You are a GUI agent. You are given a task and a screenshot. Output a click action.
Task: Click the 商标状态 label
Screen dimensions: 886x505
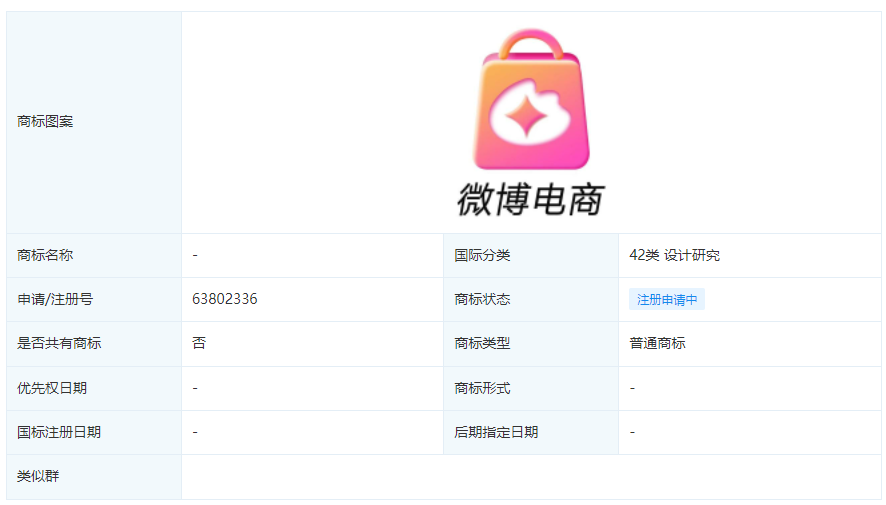(482, 299)
